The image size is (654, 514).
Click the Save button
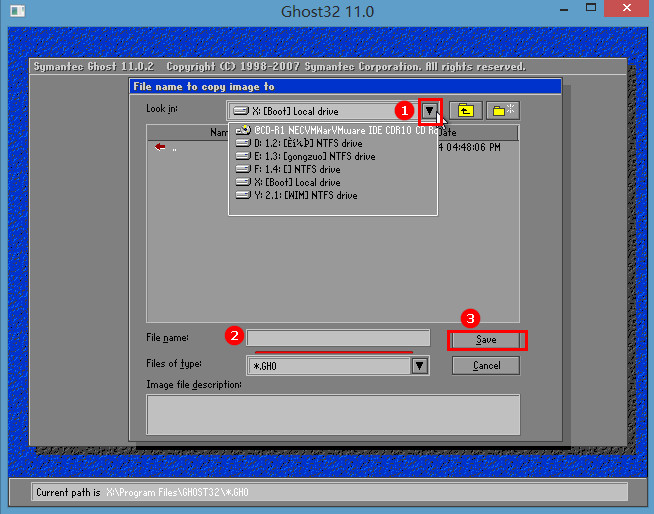coord(486,340)
